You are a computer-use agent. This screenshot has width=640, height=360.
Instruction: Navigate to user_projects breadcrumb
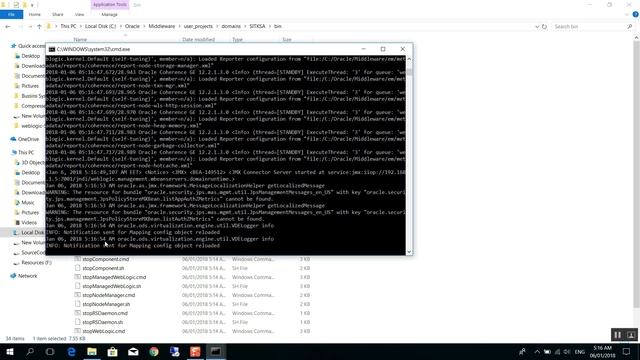coord(198,26)
